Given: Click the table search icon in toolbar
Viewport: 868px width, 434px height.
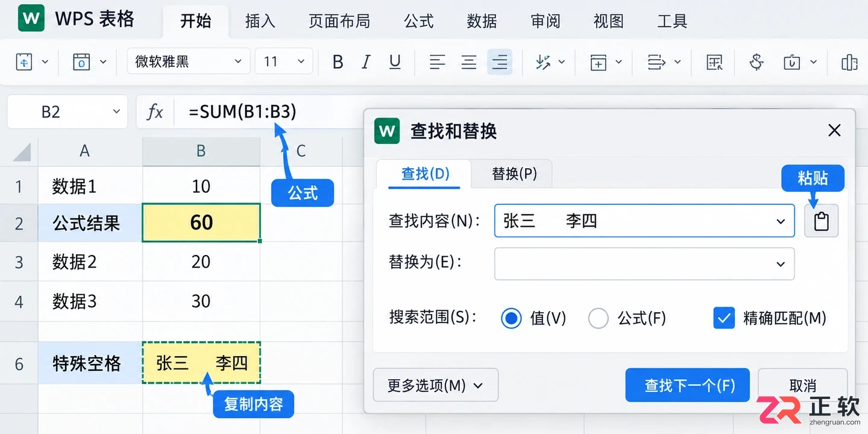Looking at the screenshot, I should click(x=714, y=61).
